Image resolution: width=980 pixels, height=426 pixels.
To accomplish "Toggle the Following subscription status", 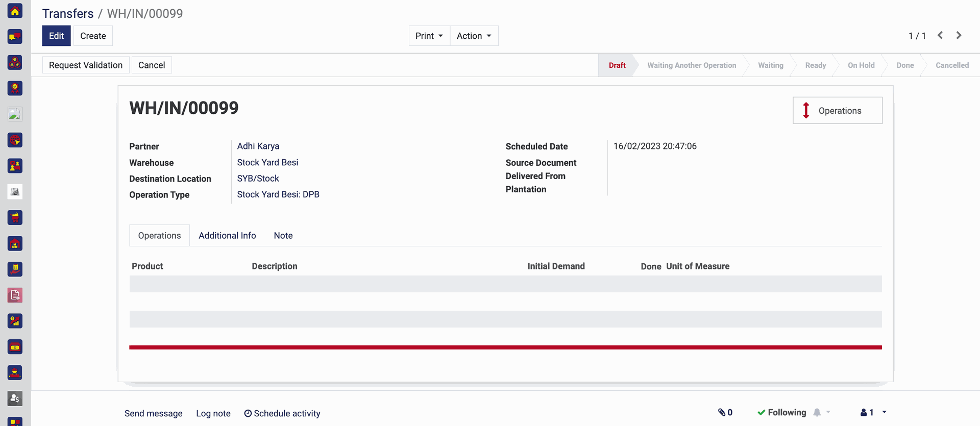I will (x=782, y=412).
